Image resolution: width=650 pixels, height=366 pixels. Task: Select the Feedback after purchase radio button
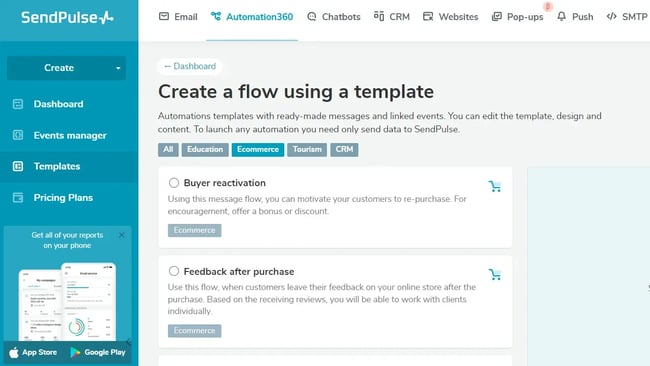[x=174, y=271]
